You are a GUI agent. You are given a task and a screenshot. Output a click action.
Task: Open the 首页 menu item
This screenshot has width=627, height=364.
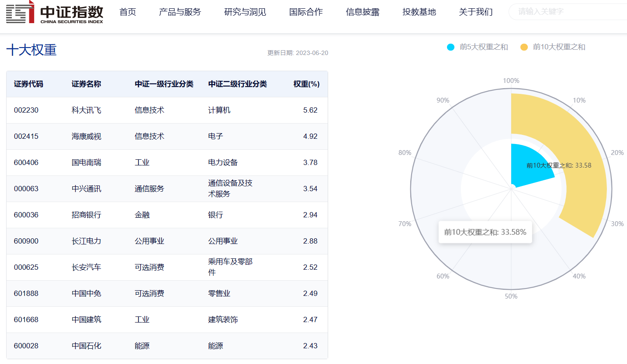coord(128,12)
